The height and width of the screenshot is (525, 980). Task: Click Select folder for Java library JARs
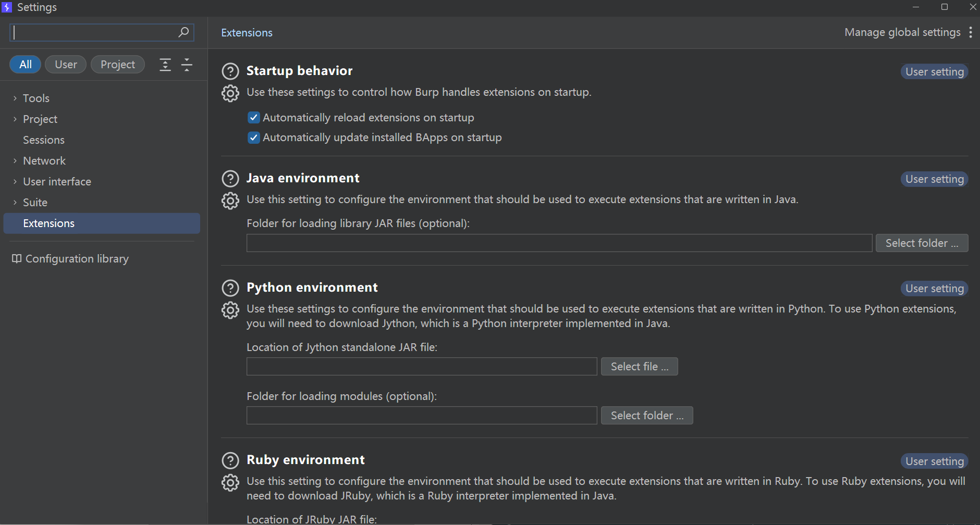pos(922,243)
